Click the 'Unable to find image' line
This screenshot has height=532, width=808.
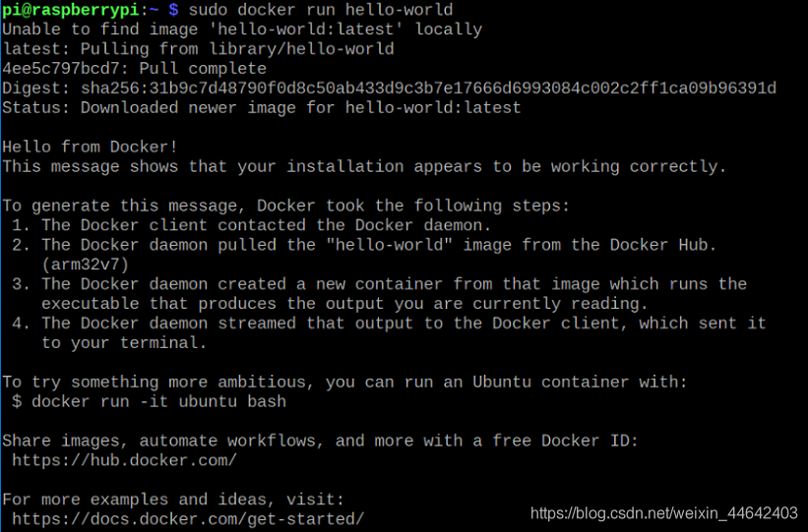[241, 30]
